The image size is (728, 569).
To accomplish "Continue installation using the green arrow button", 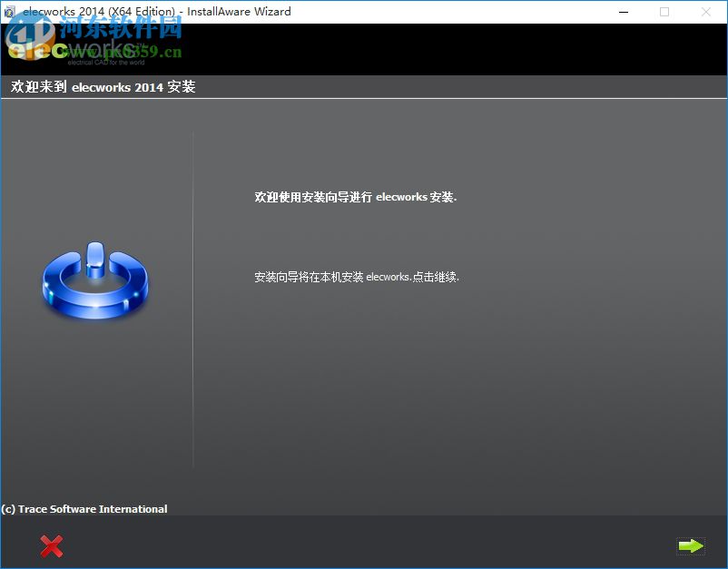I will [x=691, y=546].
